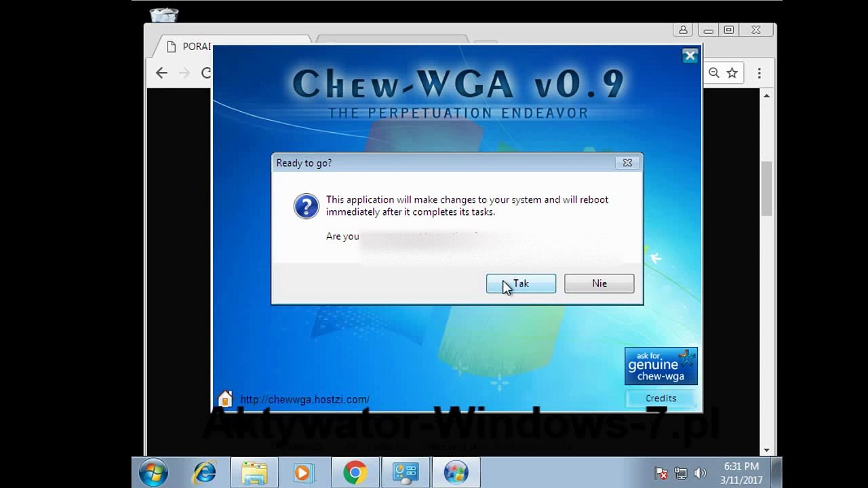Decline with the Nie button
Image resolution: width=868 pixels, height=488 pixels.
(599, 283)
